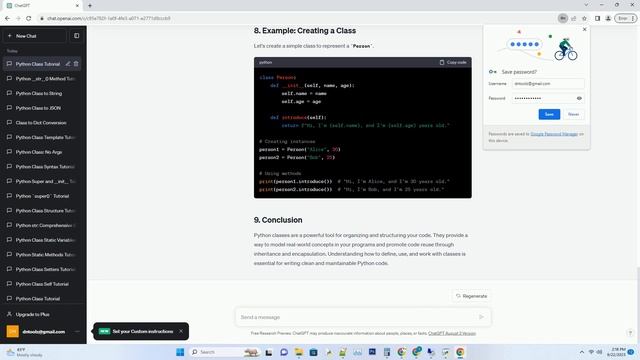
Task: Reload the page
Action: pos(29,18)
